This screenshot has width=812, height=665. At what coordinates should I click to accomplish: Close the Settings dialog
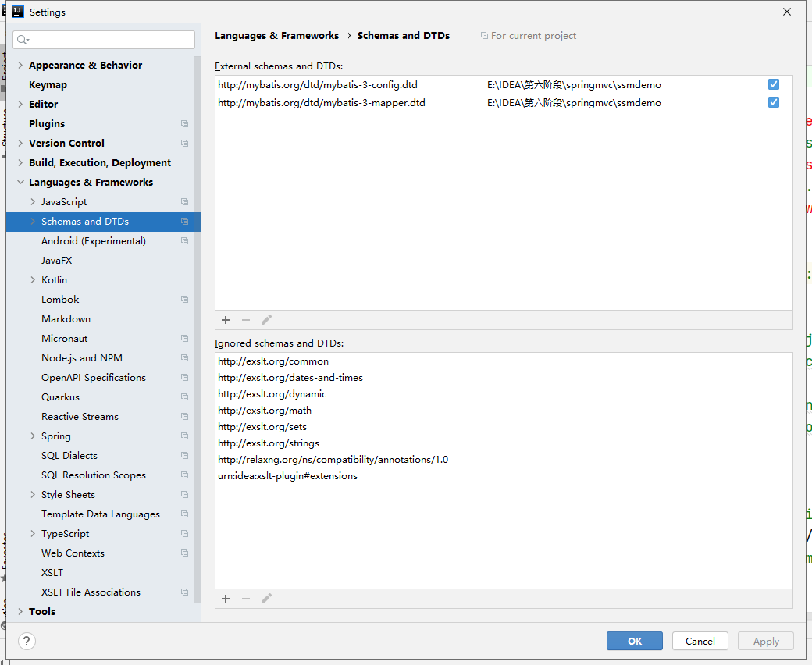[x=787, y=12]
